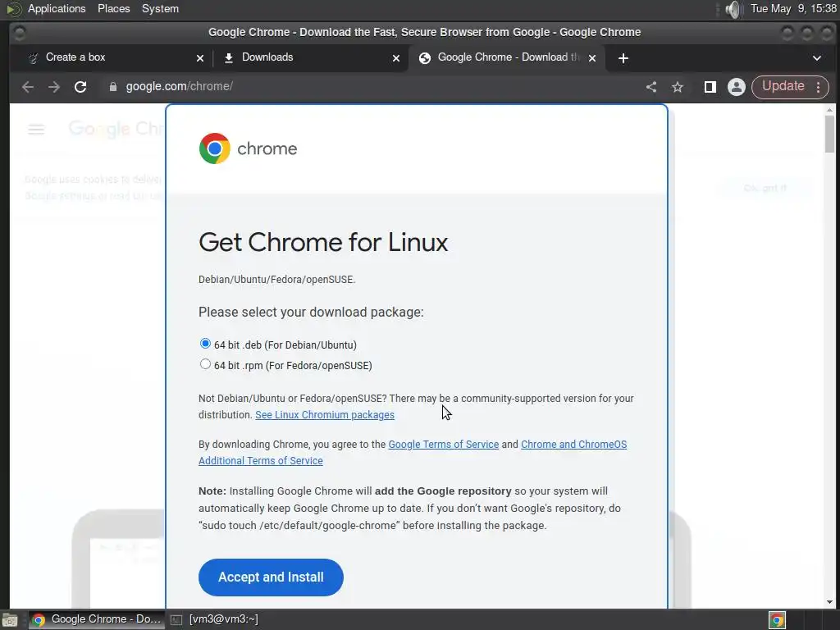The image size is (840, 630).
Task: Close the Create a box tab
Action: point(200,58)
